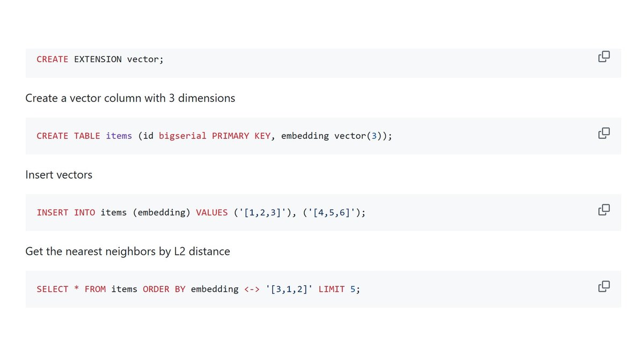Click the '[1,2,3]' vector literal
This screenshot has height=362, width=644.
coord(262,212)
